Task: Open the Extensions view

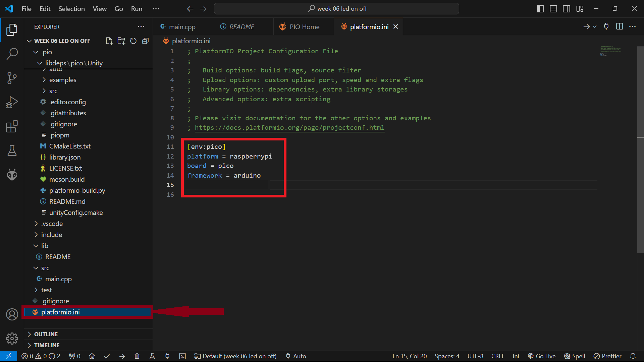Action: tap(12, 126)
